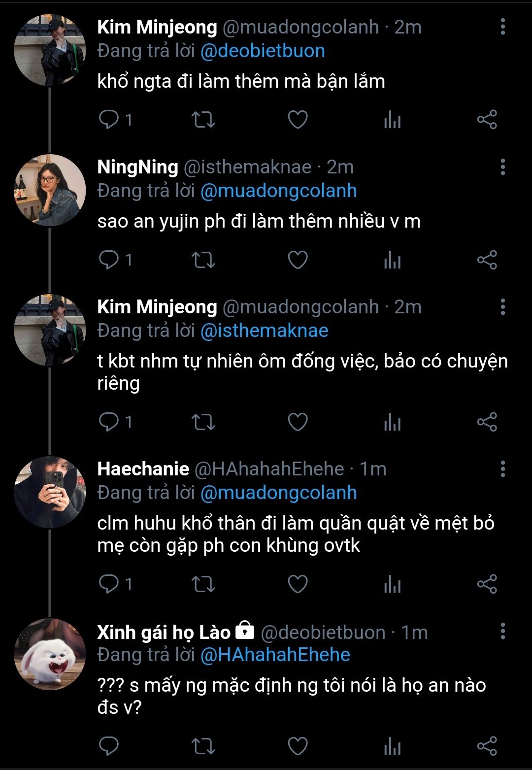Reply to Haechanie's tweet
This screenshot has width=532, height=770.
(x=109, y=584)
